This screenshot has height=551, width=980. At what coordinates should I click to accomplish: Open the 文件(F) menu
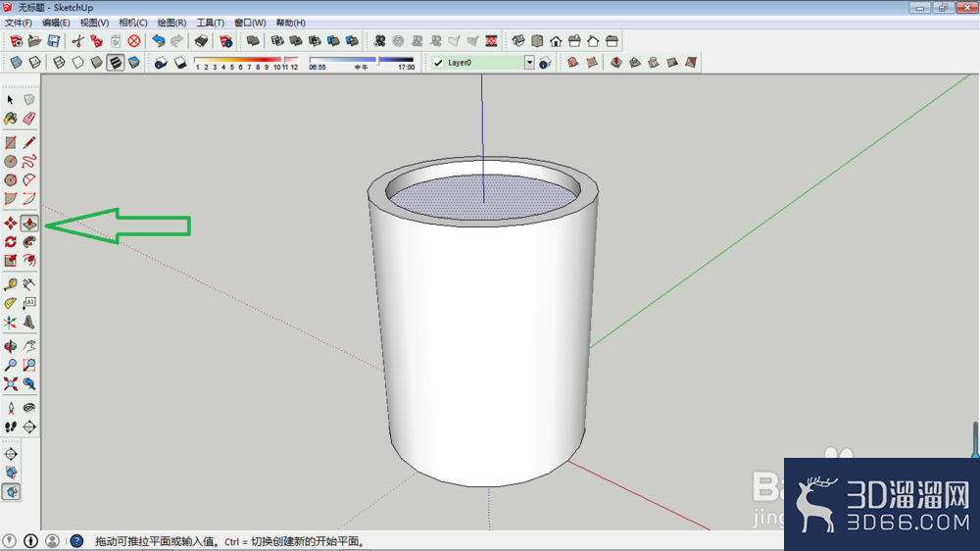[x=18, y=23]
